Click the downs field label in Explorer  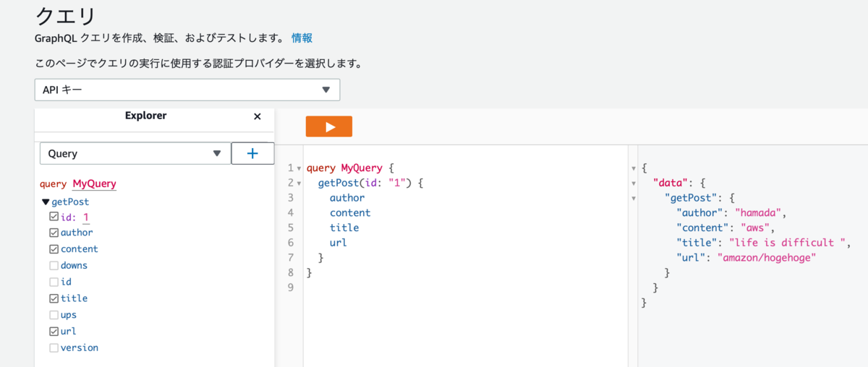[74, 265]
